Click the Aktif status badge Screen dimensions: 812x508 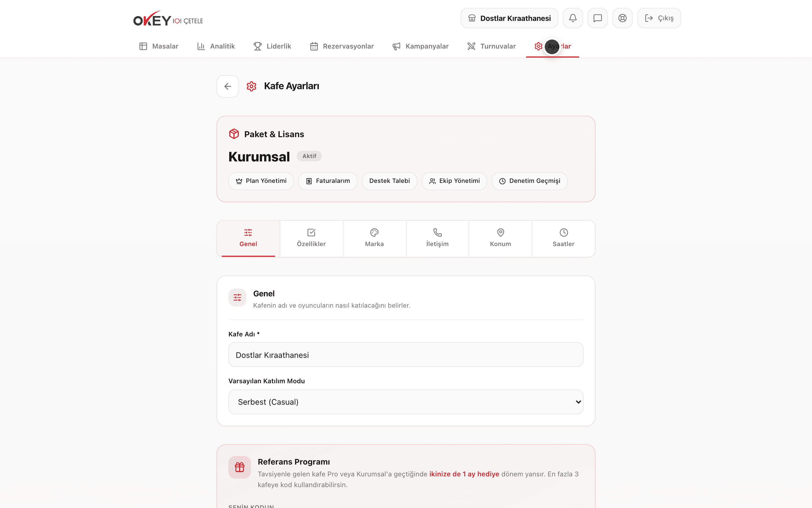pos(309,156)
